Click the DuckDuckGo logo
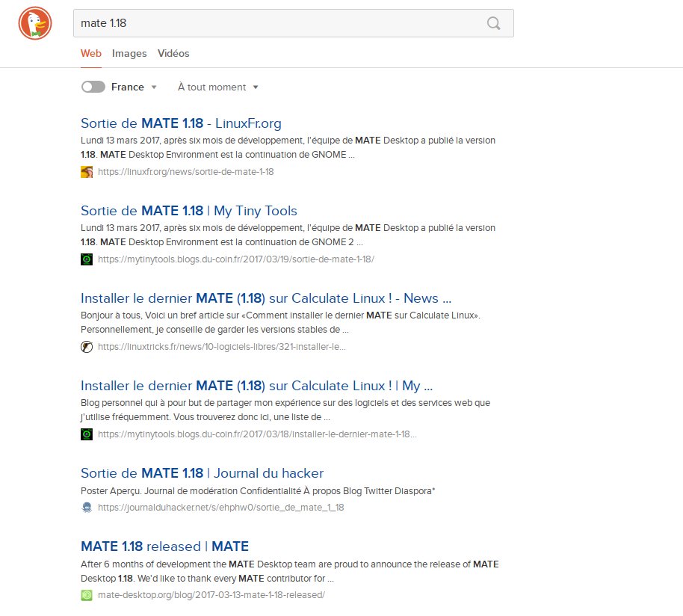Image resolution: width=683 pixels, height=616 pixels. pos(35,23)
